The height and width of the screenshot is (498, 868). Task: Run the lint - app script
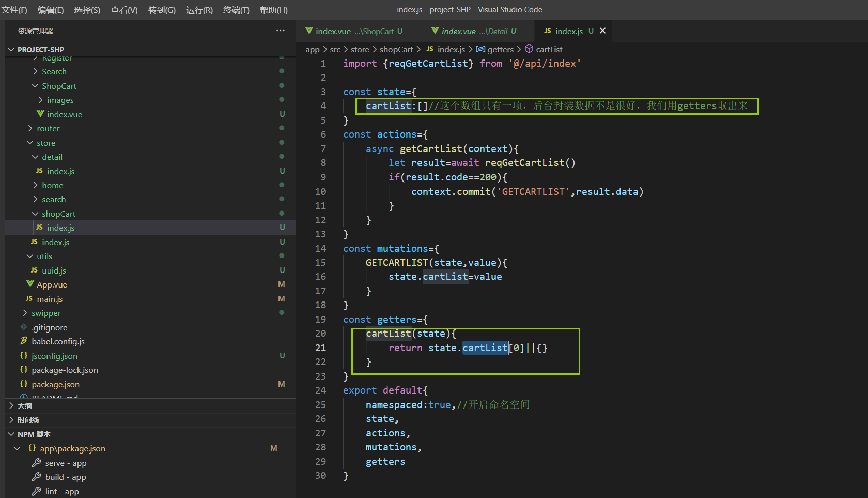pos(62,492)
